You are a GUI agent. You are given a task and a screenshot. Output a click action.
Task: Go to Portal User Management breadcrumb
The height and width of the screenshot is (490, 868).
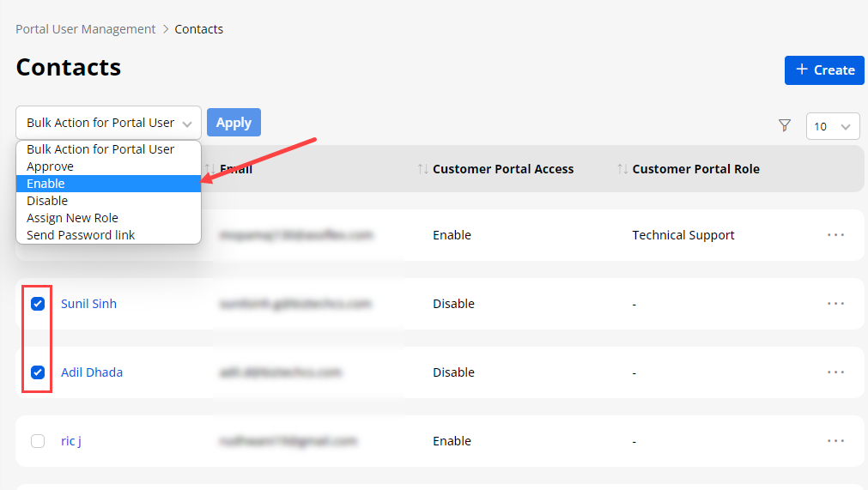(x=85, y=29)
